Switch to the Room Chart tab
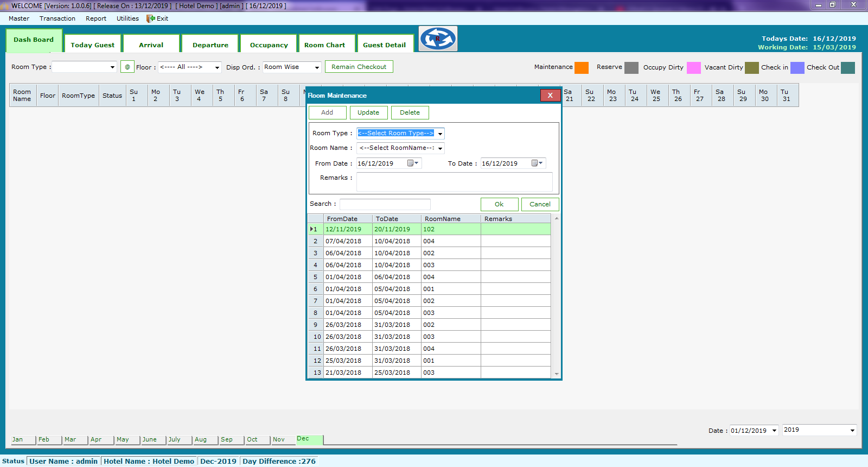This screenshot has width=868, height=467. coord(324,45)
